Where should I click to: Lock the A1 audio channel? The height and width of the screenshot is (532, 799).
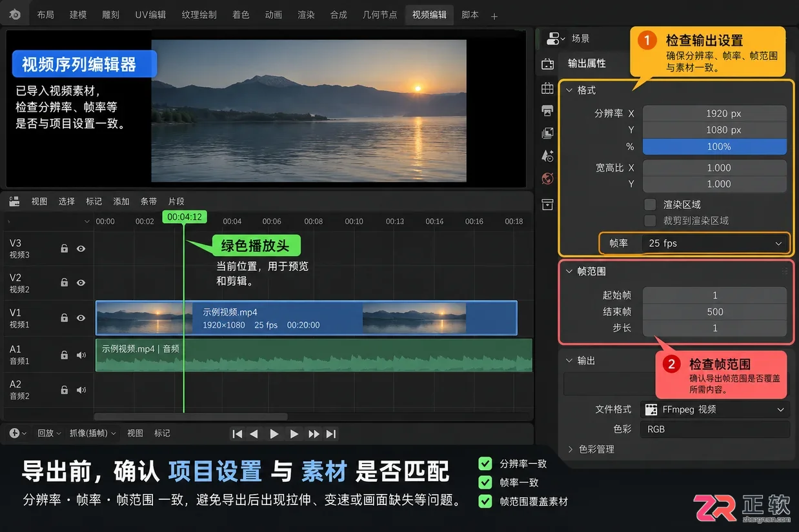pos(64,355)
